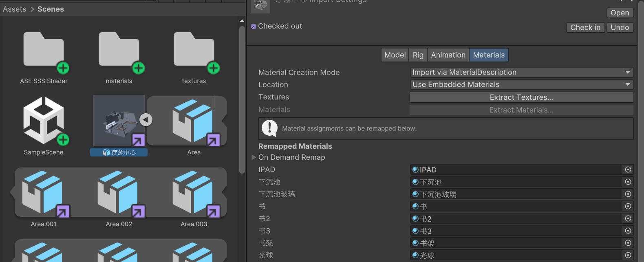Click the Extract Textures button

pyautogui.click(x=521, y=97)
